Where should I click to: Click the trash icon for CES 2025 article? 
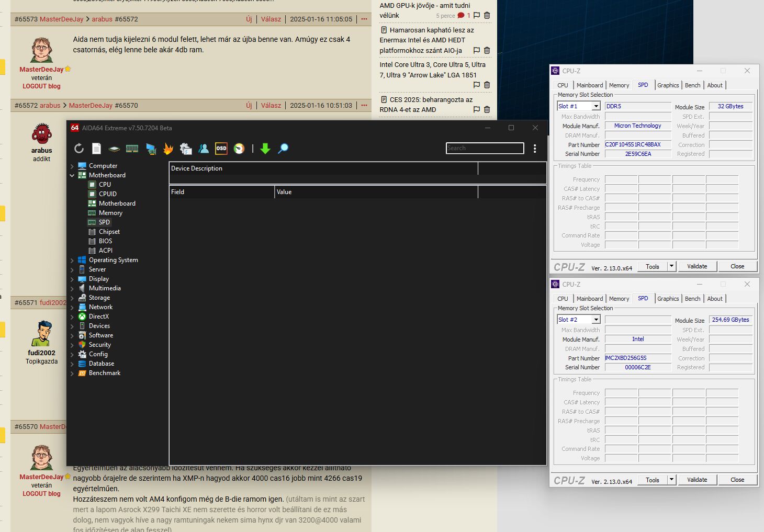coord(487,109)
